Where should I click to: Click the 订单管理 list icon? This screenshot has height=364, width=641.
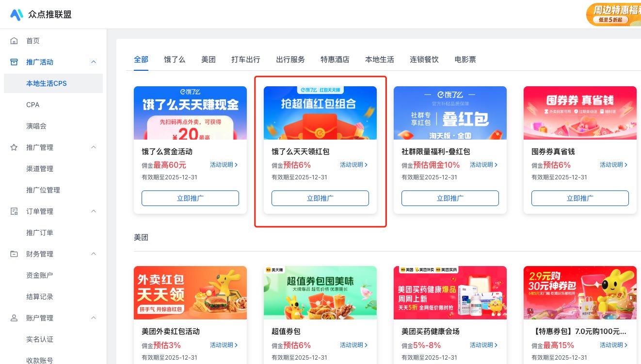tap(14, 211)
